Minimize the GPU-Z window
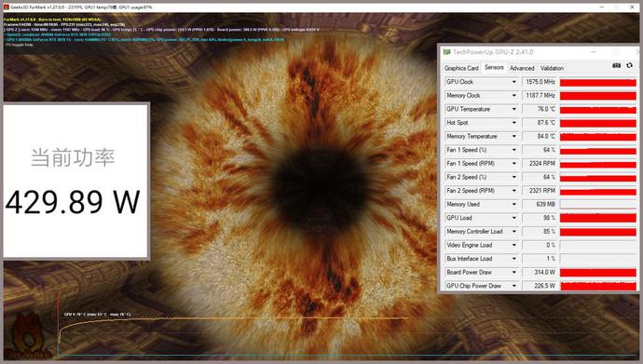The image size is (643, 364). point(594,52)
